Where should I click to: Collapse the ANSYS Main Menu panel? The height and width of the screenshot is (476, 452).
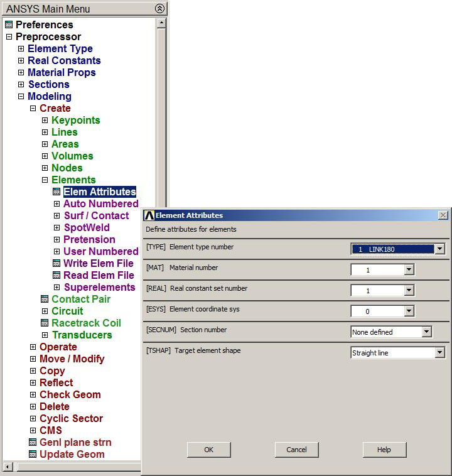[x=159, y=9]
